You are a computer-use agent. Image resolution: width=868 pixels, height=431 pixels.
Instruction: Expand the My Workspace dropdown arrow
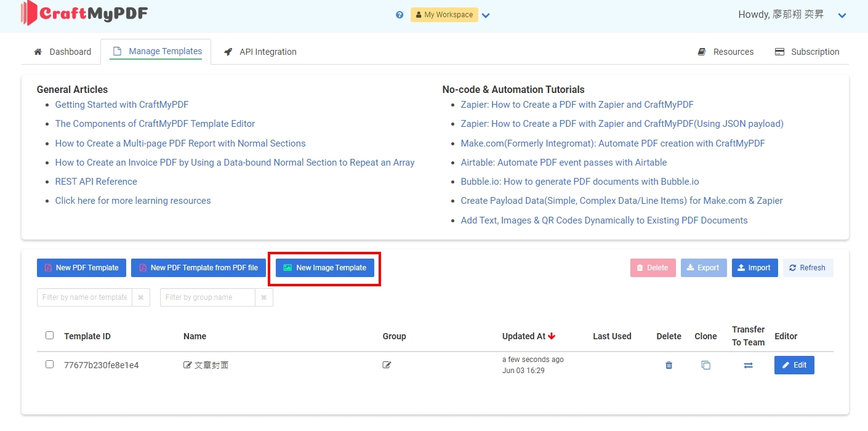(x=486, y=15)
